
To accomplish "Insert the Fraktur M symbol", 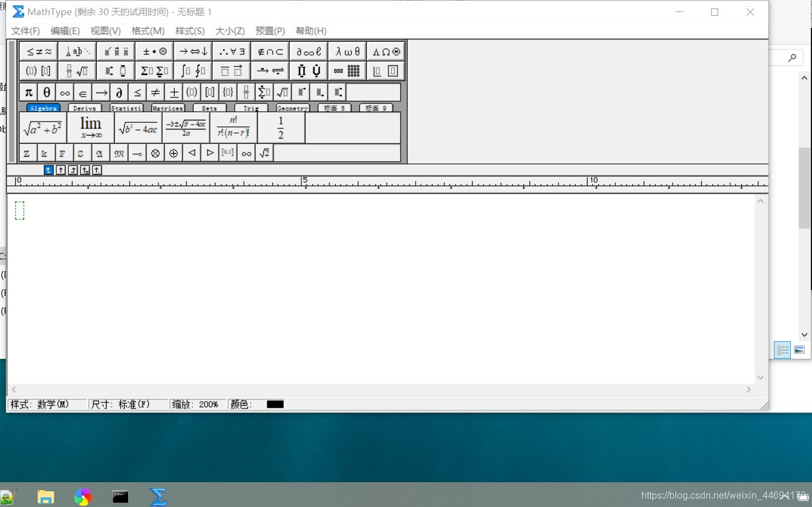I will (x=119, y=153).
